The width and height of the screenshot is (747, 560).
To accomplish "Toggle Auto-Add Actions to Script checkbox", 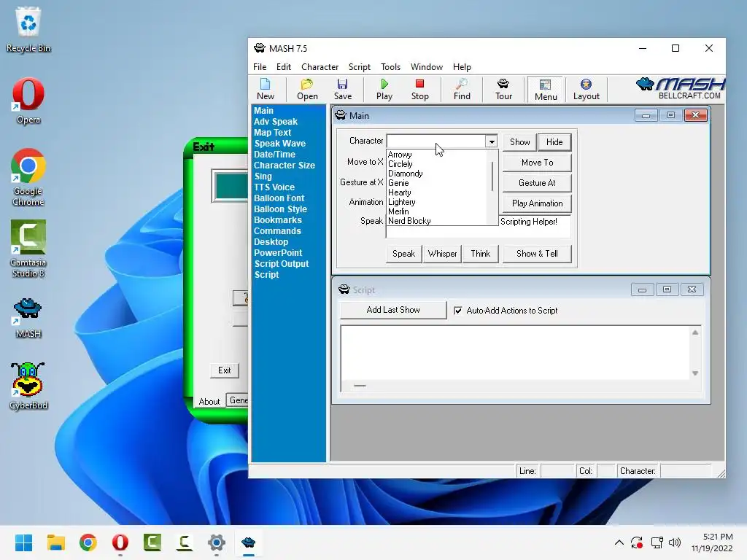I will (458, 311).
